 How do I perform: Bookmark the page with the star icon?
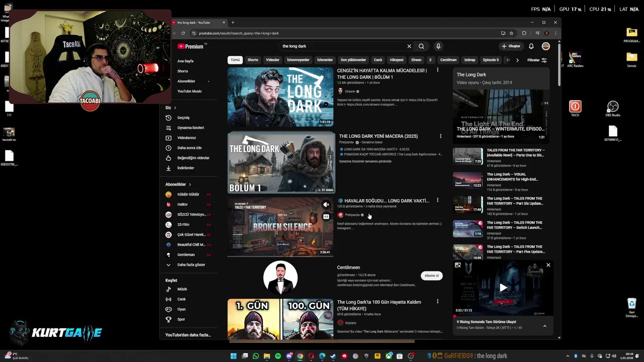click(x=511, y=33)
